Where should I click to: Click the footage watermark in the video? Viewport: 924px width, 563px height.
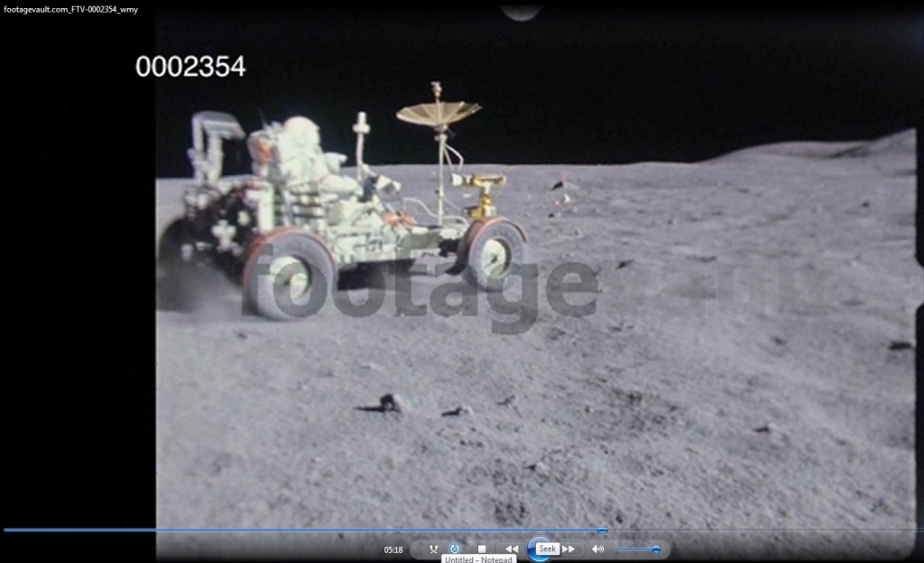pos(421,289)
